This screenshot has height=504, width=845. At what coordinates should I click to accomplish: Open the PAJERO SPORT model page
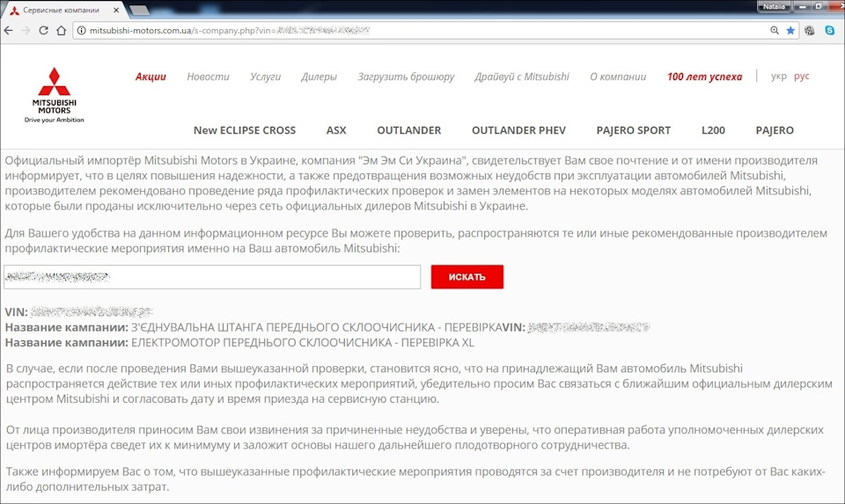633,130
